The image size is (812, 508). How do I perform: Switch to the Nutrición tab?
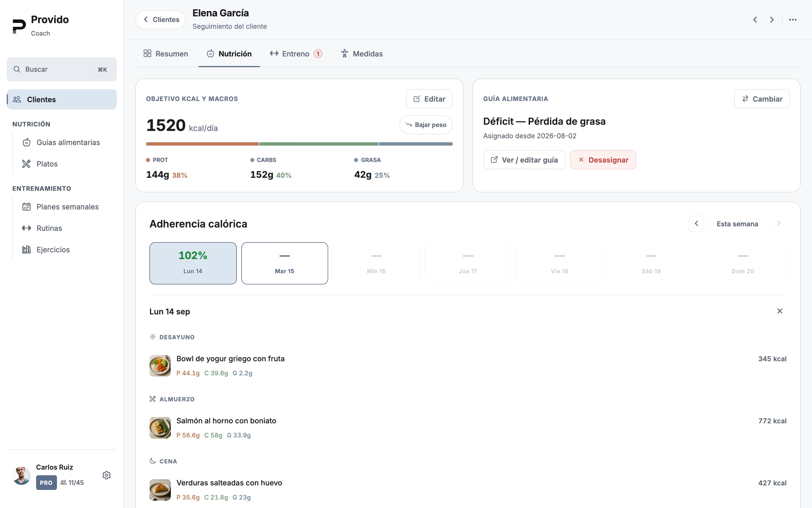(229, 54)
